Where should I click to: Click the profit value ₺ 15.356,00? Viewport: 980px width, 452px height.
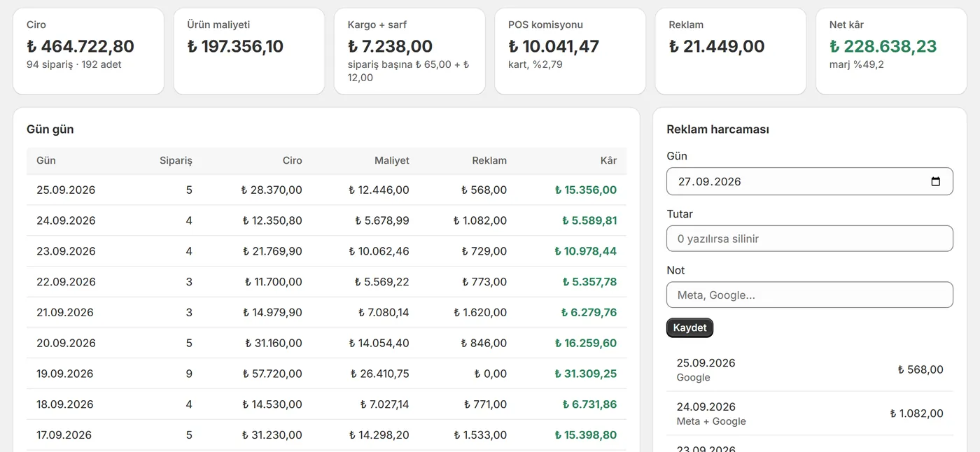[586, 190]
